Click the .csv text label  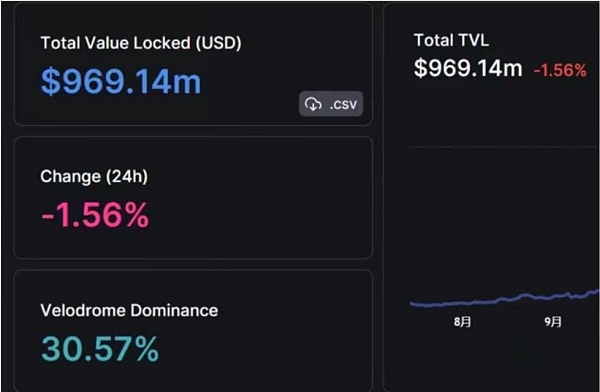pos(343,105)
